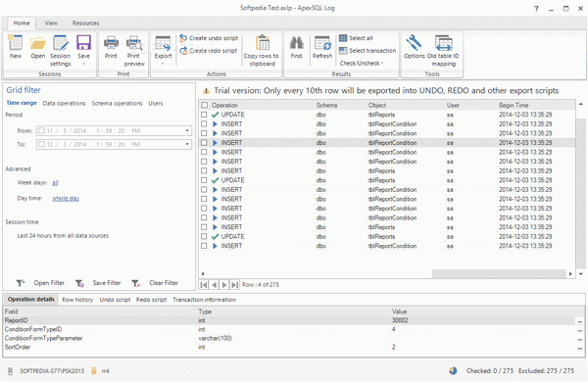Toggle the header select-all checkbox
The width and height of the screenshot is (588, 382).
pyautogui.click(x=205, y=106)
